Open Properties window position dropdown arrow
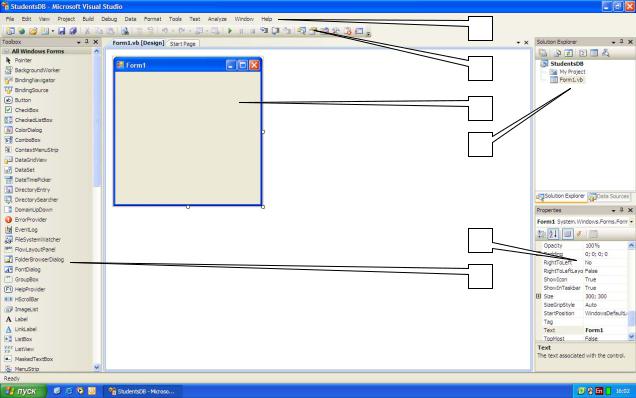The width and height of the screenshot is (636, 398). coord(613,211)
